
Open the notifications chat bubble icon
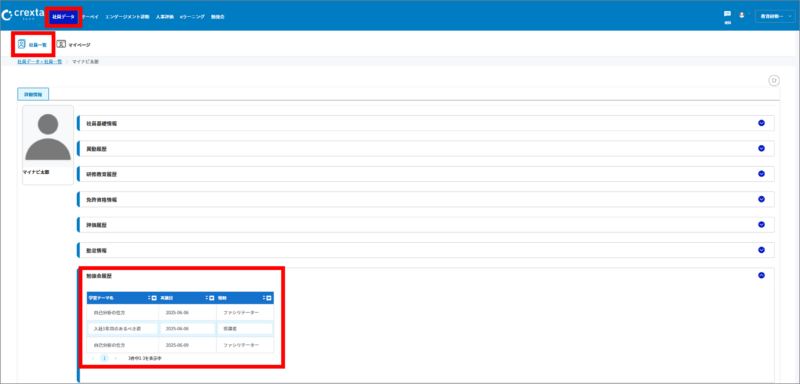[727, 14]
